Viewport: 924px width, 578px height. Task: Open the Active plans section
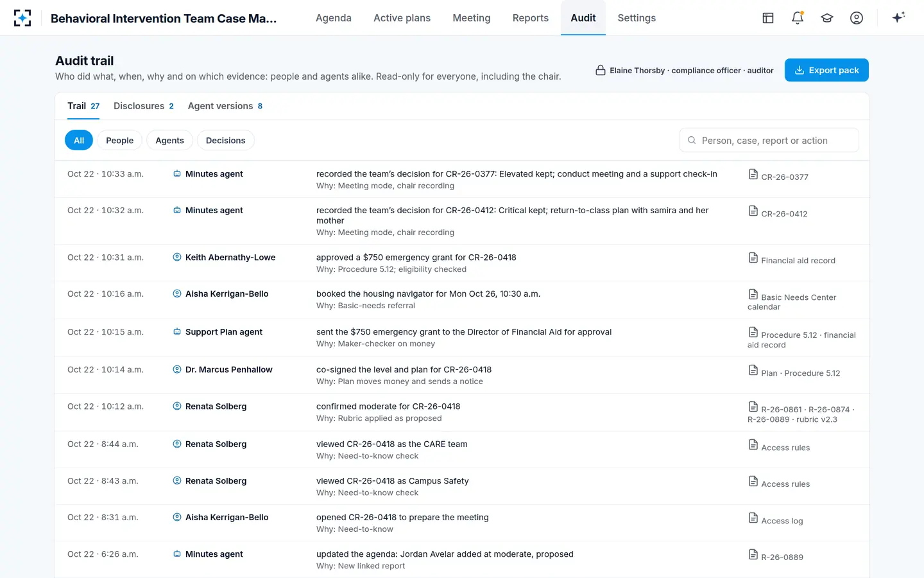[402, 18]
